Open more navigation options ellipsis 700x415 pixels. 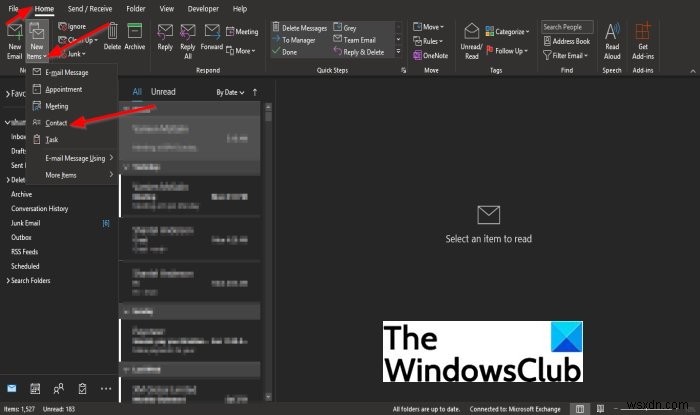[106, 389]
